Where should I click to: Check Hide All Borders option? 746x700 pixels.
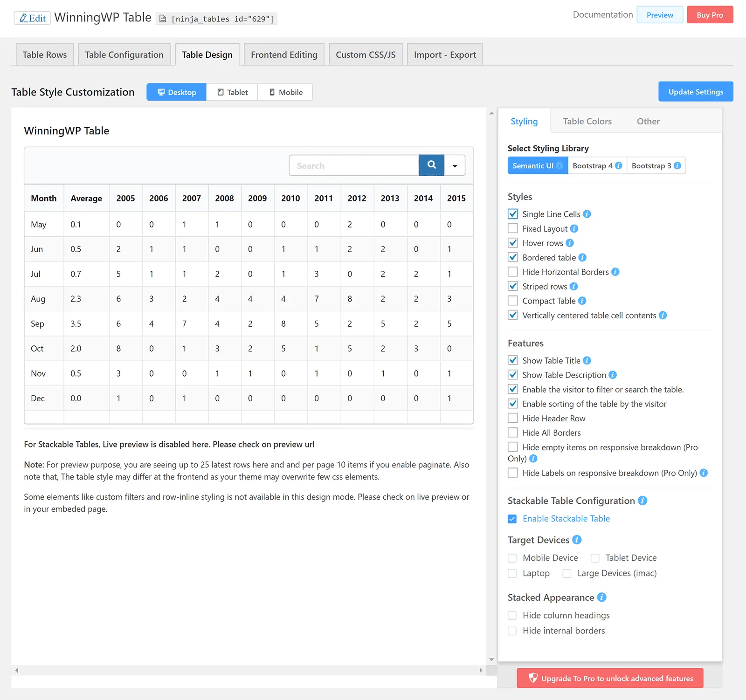(x=513, y=432)
